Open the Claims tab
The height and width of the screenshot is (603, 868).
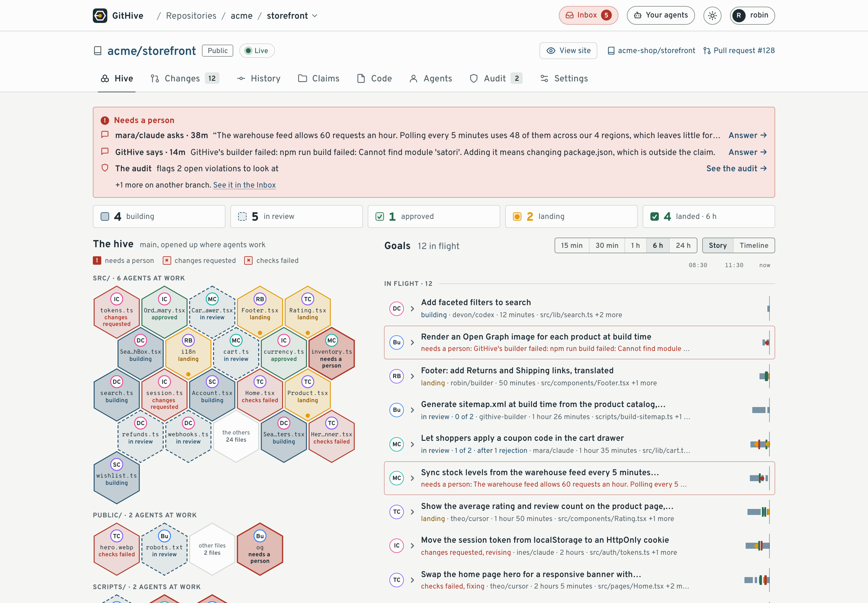coord(319,79)
